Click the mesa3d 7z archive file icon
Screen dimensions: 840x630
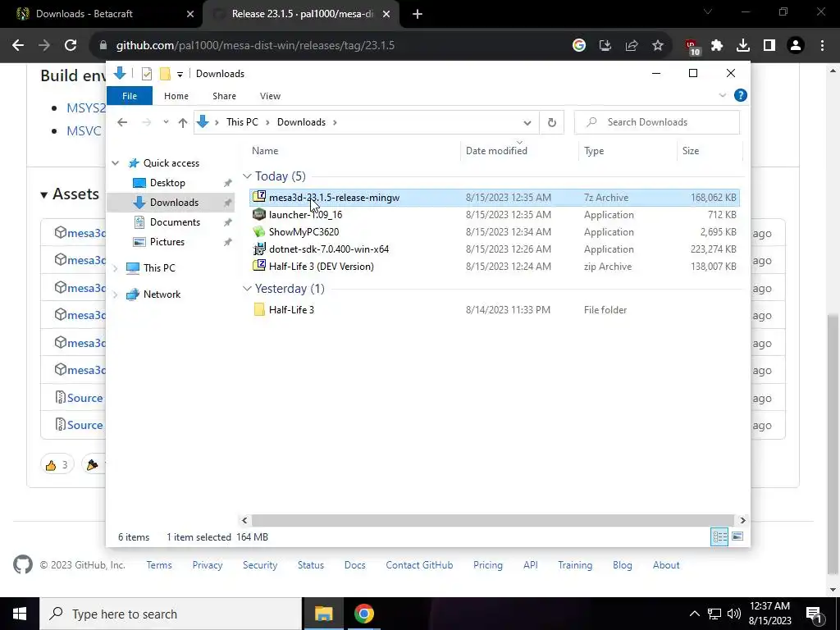coord(259,197)
